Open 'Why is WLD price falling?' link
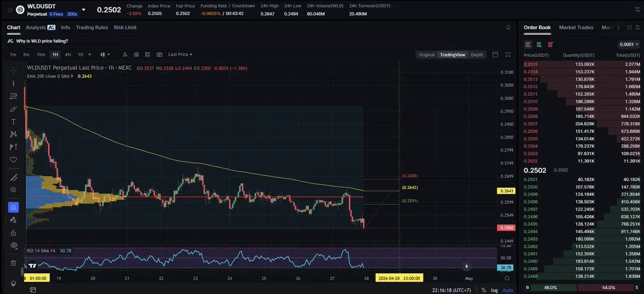The width and height of the screenshot is (644, 294). coord(42,41)
